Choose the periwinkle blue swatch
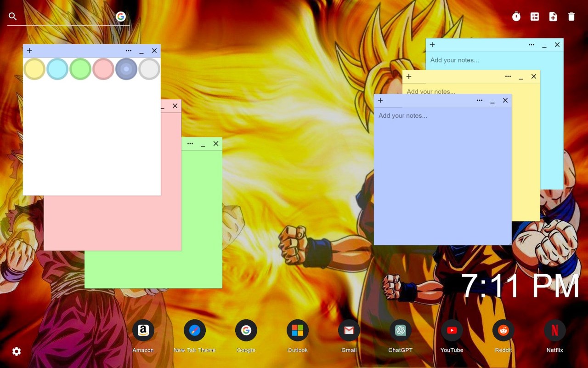The image size is (588, 368). click(x=126, y=69)
